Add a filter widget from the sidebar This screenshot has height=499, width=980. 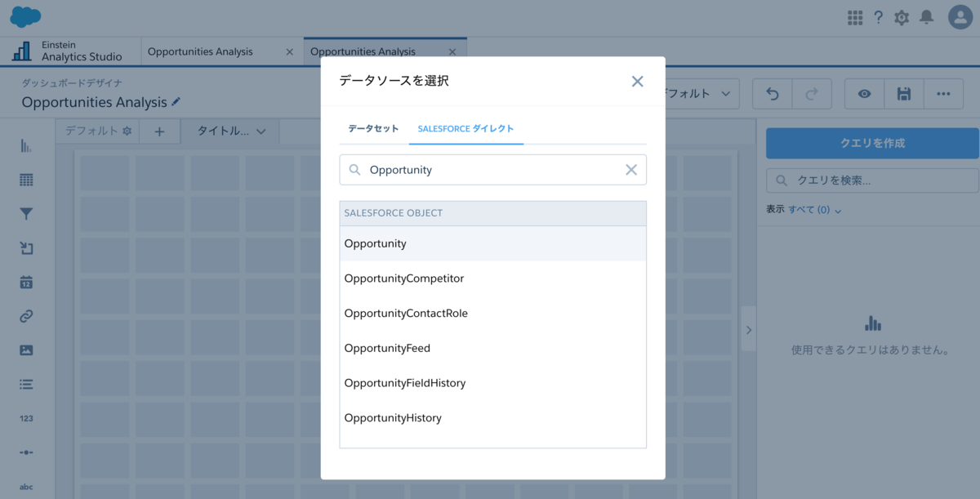pos(25,213)
